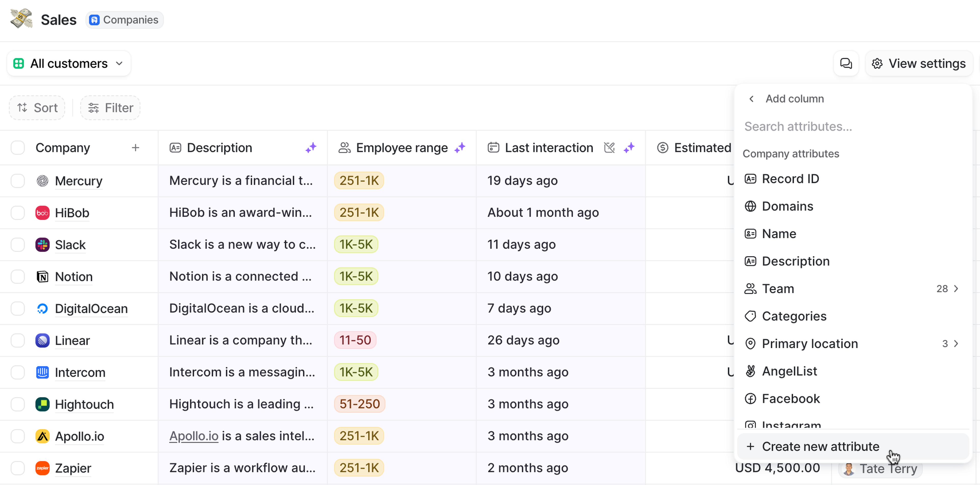The image size is (980, 485).
Task: Open View settings
Action: pyautogui.click(x=919, y=63)
